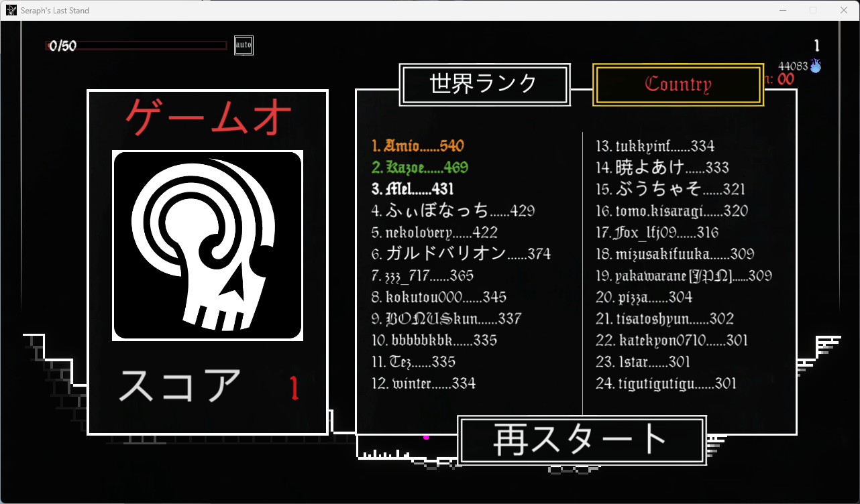Select rank 5 entry nekolovery 422
This screenshot has width=860, height=504.
tap(435, 233)
